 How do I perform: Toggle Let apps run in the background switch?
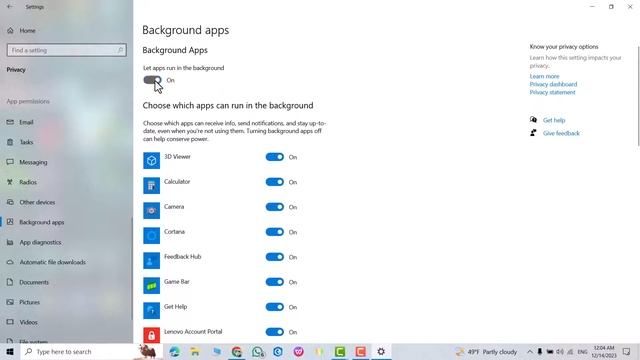152,80
